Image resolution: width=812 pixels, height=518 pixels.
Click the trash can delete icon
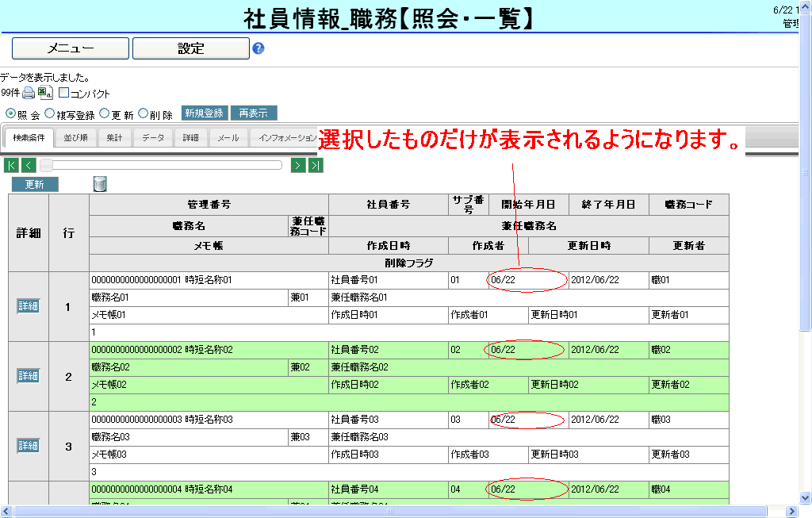click(x=100, y=184)
